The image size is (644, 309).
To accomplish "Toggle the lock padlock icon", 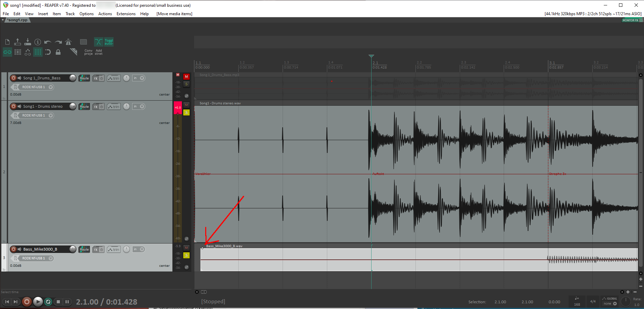I will (58, 52).
